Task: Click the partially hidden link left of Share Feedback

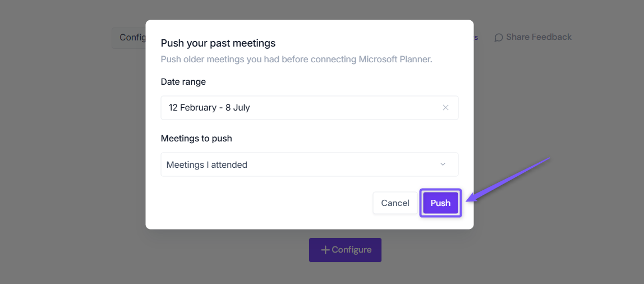Action: pyautogui.click(x=476, y=38)
